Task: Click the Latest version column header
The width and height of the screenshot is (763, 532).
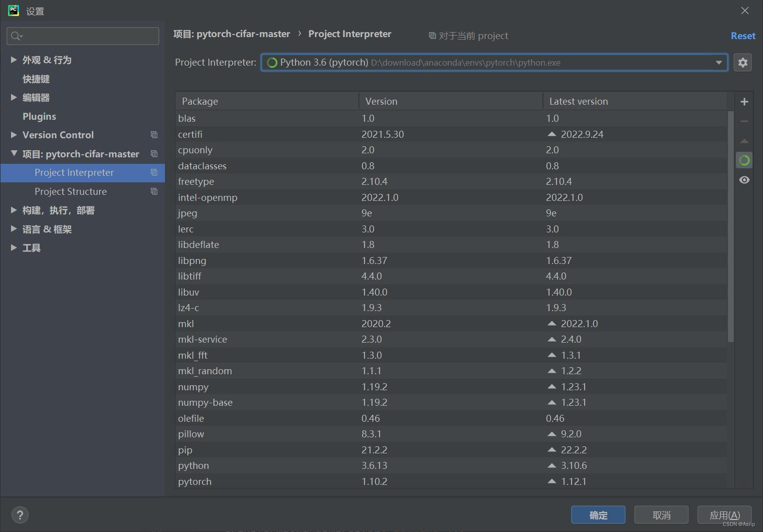Action: (635, 101)
